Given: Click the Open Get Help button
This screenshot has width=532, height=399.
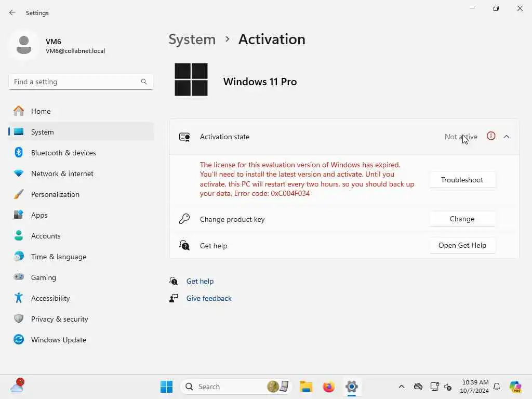Looking at the screenshot, I should 462,245.
